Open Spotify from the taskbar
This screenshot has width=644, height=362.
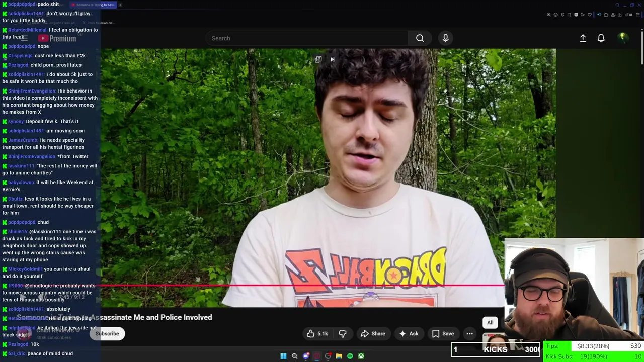(x=350, y=356)
